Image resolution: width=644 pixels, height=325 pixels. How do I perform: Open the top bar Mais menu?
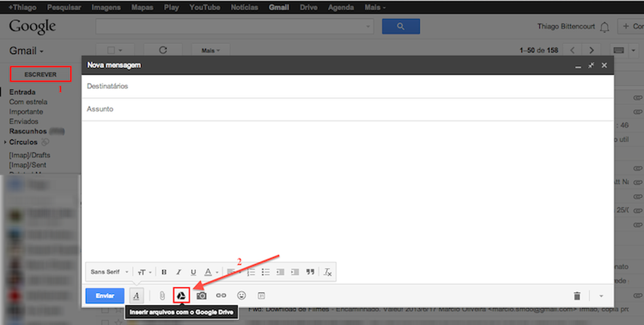pos(374,7)
